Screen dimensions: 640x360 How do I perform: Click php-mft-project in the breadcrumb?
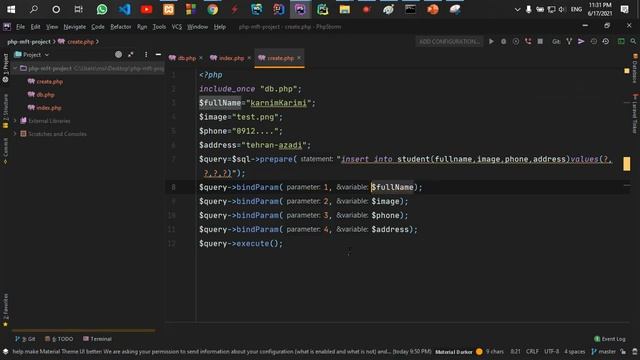[29, 42]
